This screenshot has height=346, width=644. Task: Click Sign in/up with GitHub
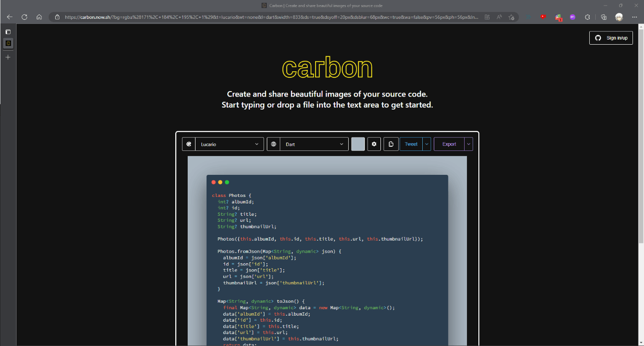(611, 38)
